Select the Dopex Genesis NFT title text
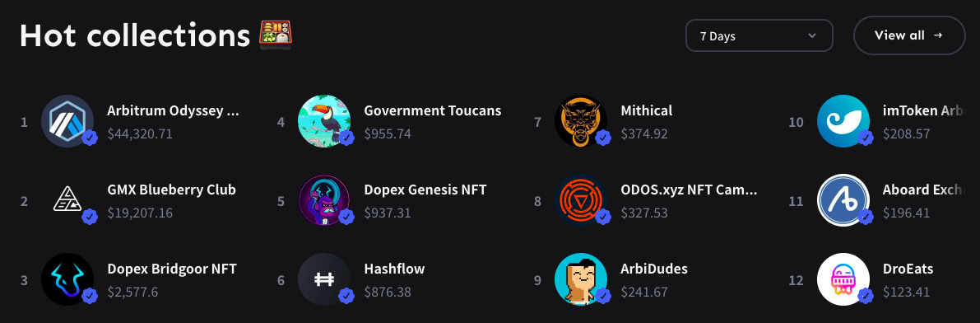Viewport: 980px width, 323px height. tap(425, 190)
